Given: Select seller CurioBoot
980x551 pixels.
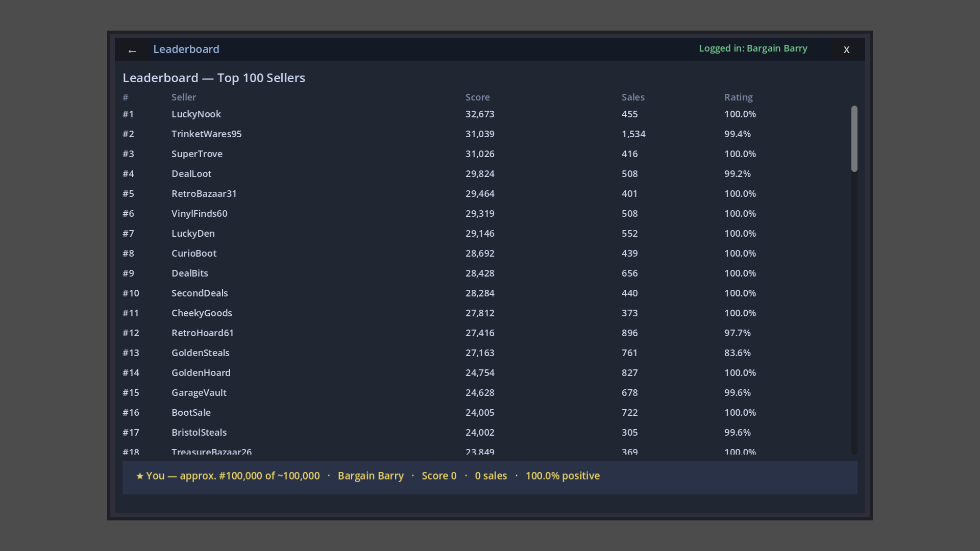Looking at the screenshot, I should click(193, 254).
